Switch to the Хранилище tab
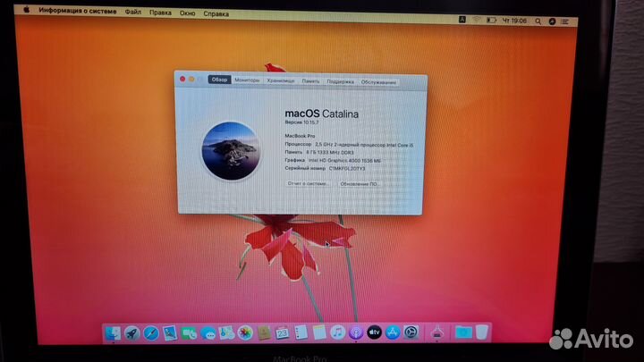The image size is (644, 362). 281,80
